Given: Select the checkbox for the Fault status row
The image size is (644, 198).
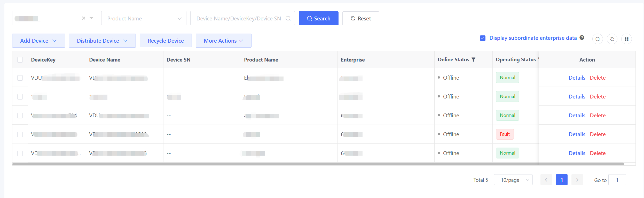Looking at the screenshot, I should 20,134.
